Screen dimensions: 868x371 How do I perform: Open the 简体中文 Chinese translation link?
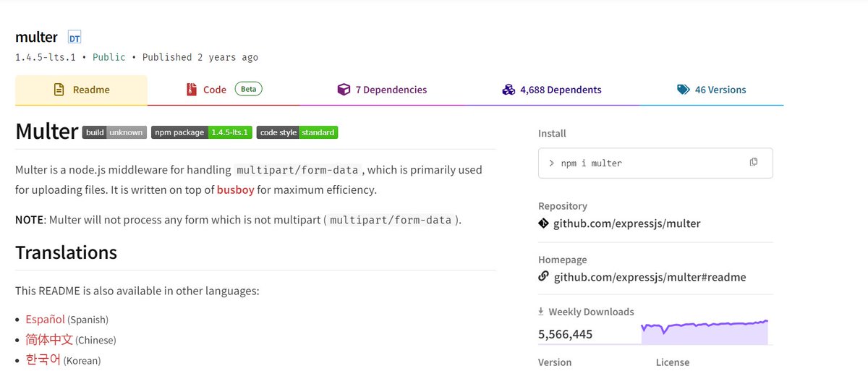click(49, 339)
